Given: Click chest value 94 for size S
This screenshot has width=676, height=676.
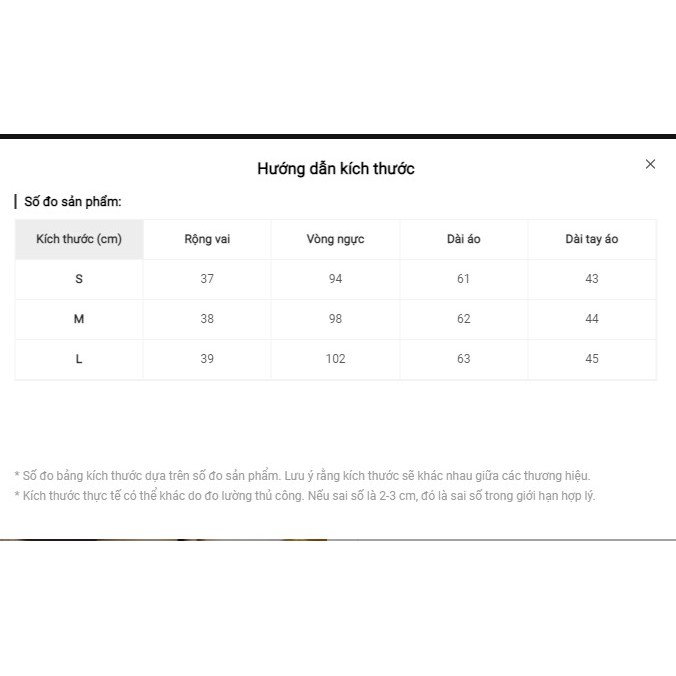Looking at the screenshot, I should 335,279.
